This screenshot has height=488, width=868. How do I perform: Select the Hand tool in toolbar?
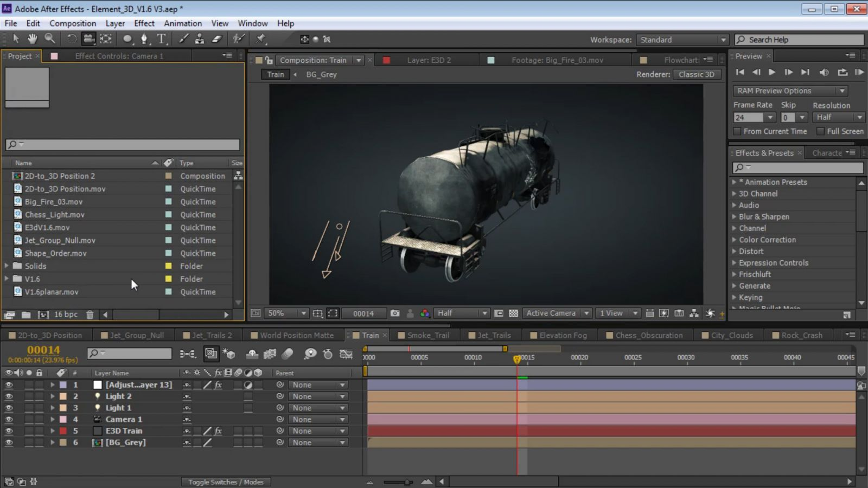[33, 38]
